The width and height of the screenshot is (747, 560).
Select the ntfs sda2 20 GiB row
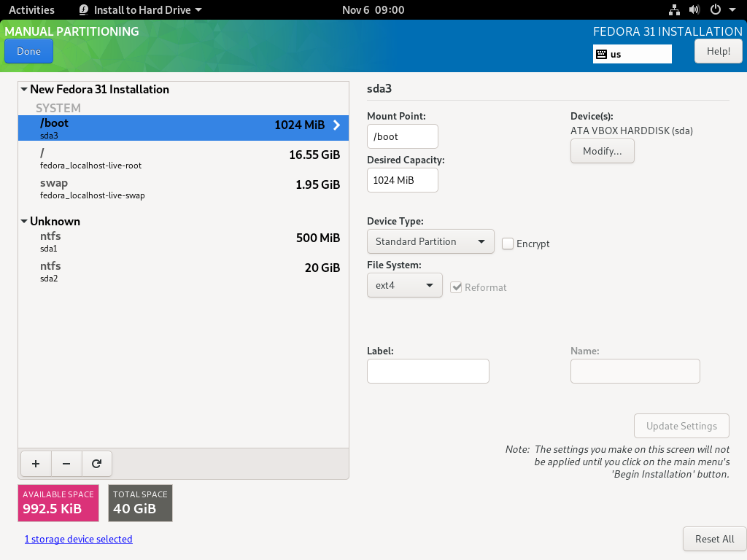[183, 271]
